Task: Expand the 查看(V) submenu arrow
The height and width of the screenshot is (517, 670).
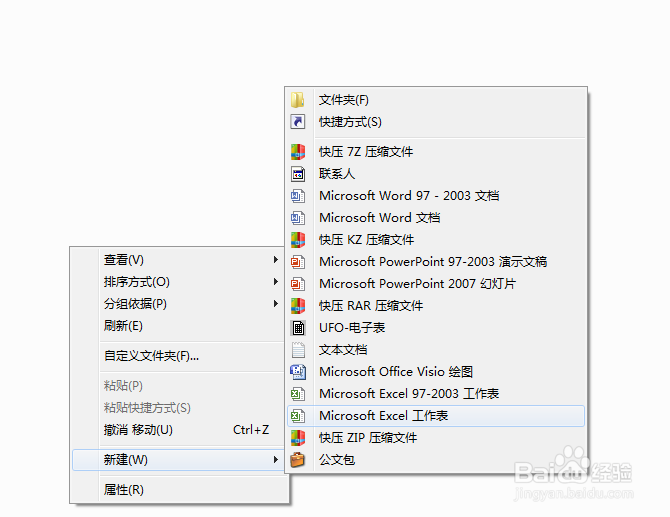Action: click(276, 259)
